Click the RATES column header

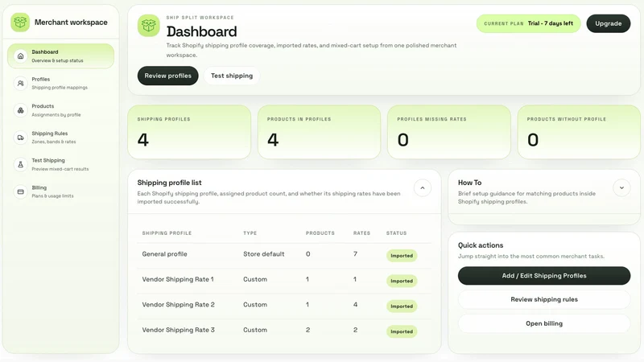coord(361,233)
